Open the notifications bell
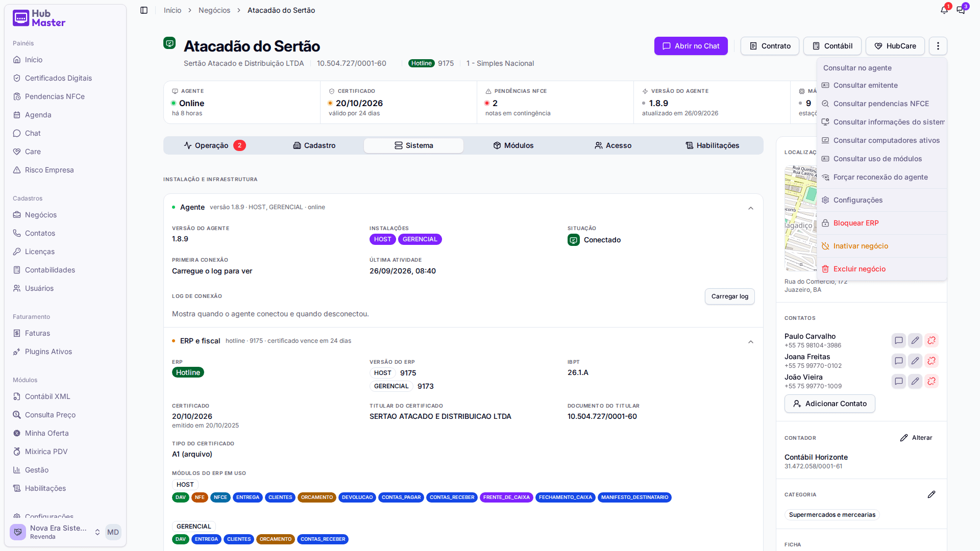This screenshot has height=551, width=980. coord(944,10)
